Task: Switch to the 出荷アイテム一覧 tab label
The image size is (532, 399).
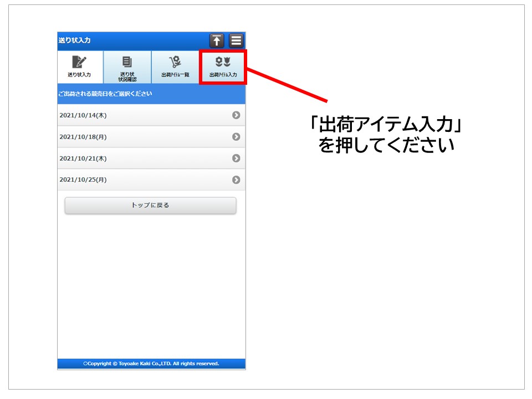Action: coord(175,74)
